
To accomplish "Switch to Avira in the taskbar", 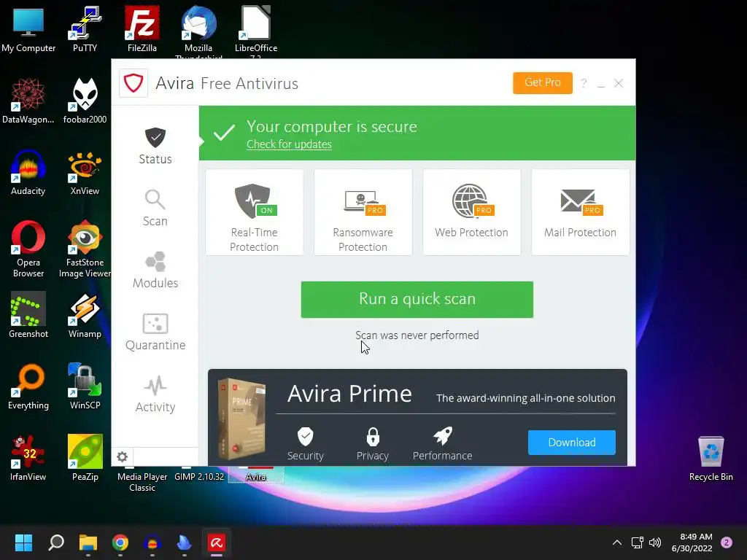I will point(216,542).
